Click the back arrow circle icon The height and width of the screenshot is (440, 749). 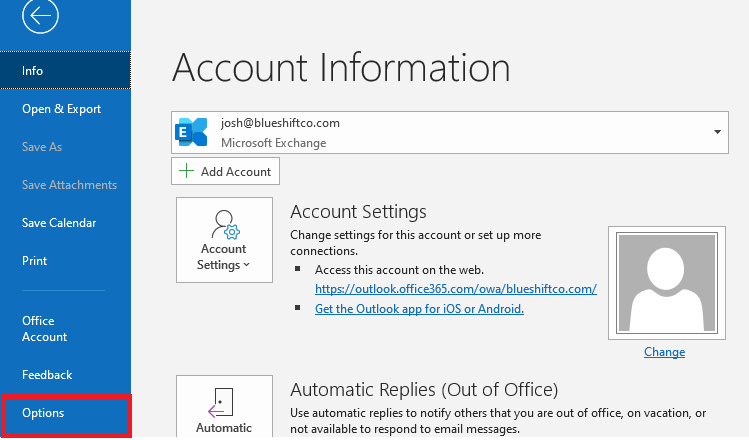40,15
